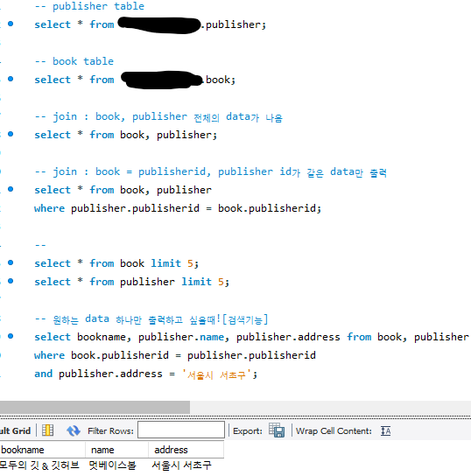This screenshot has height=476, width=471.
Task: Click the '모두의 깃 & 깃허브' bookname cell
Action: 39,465
